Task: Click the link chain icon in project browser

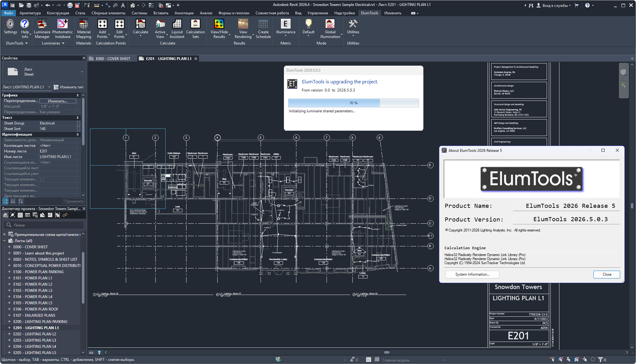Action: pos(65,215)
